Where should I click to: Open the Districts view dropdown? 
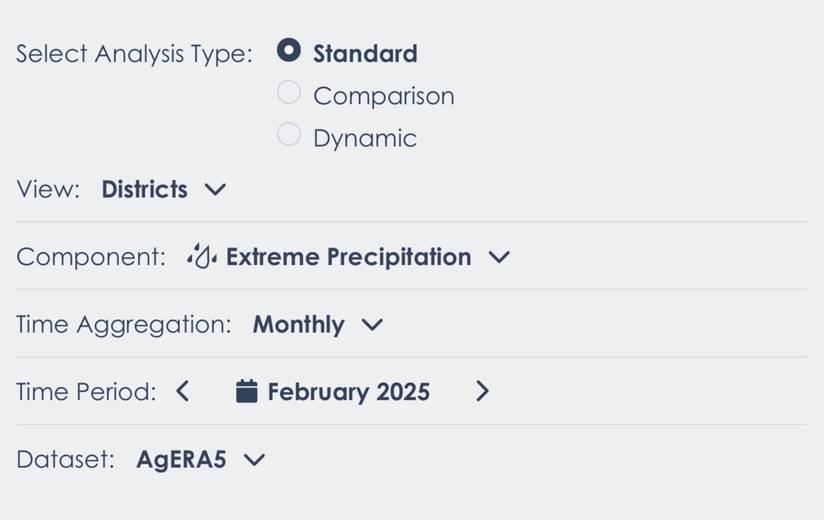click(145, 189)
